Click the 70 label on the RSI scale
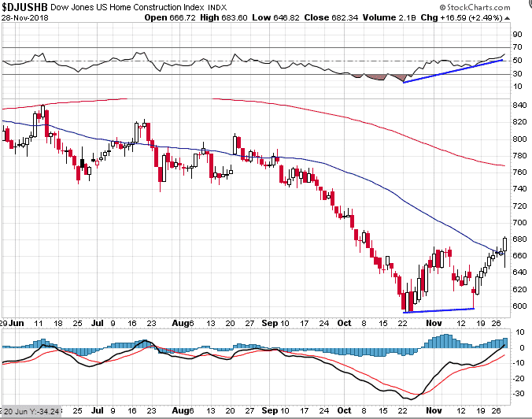This screenshot has width=532, height=419. (x=517, y=47)
